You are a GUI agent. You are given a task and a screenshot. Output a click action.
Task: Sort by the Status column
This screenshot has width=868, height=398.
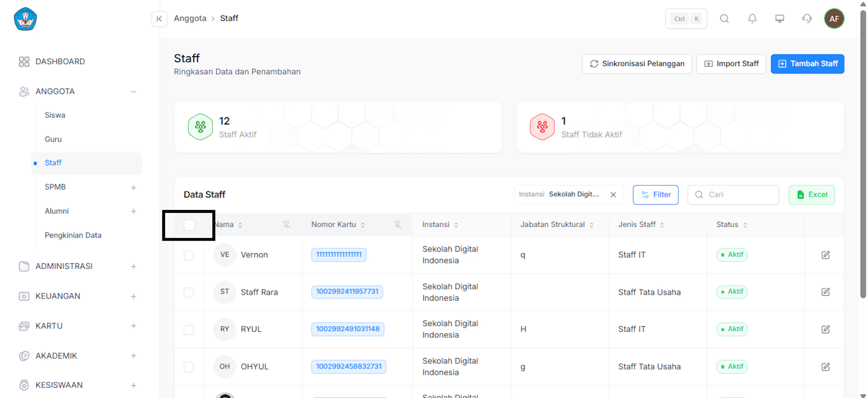coord(745,225)
